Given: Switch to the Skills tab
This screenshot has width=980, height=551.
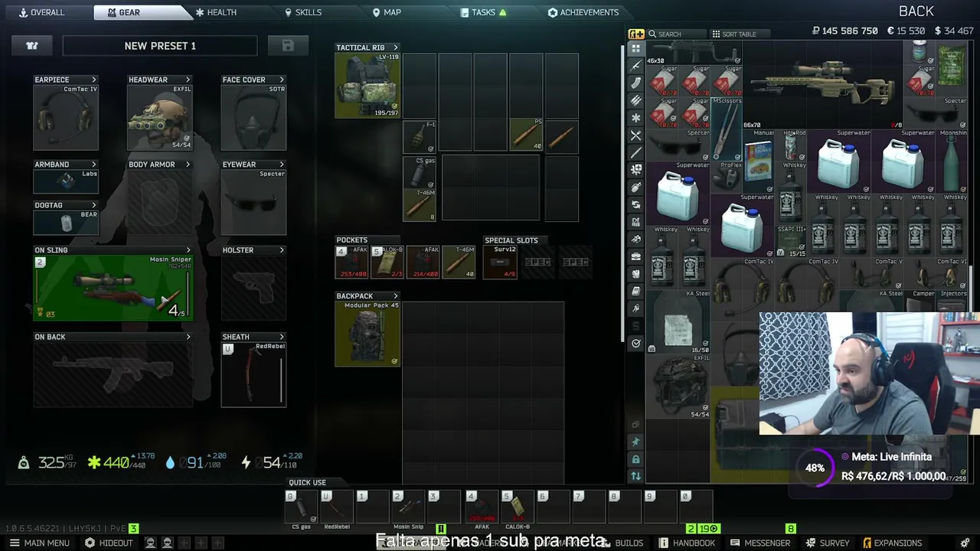Looking at the screenshot, I should coord(302,12).
